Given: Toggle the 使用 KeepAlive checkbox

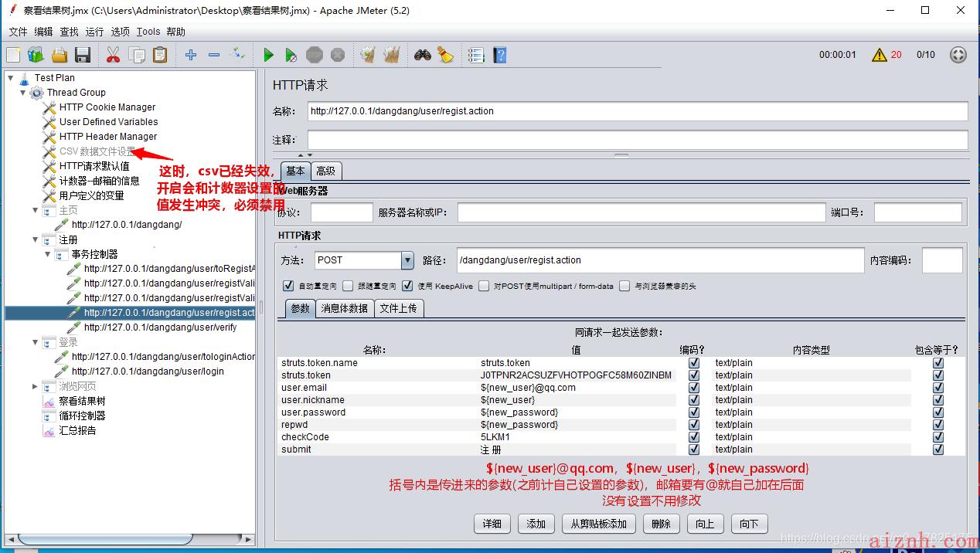Looking at the screenshot, I should click(x=407, y=286).
